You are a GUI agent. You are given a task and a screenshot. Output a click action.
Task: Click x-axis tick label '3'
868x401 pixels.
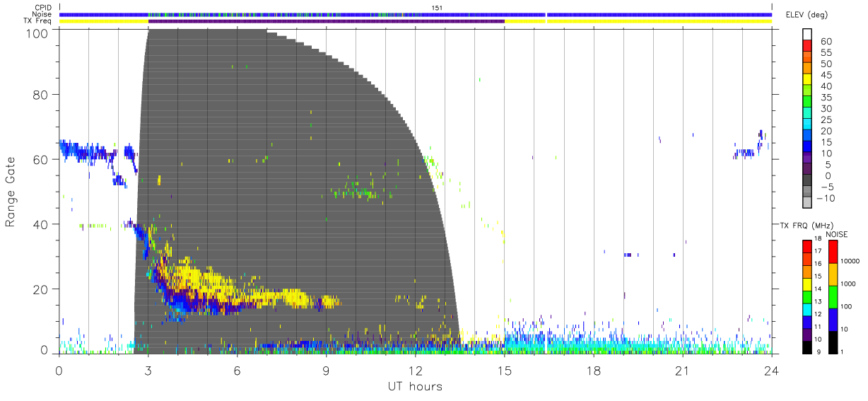(x=148, y=371)
